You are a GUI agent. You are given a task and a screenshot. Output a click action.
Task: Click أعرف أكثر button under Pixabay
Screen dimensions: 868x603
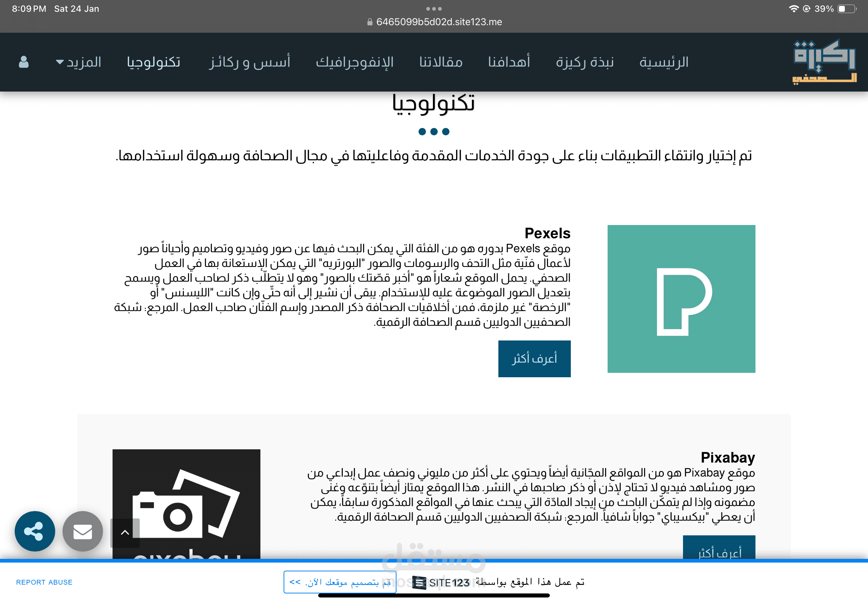pos(719,547)
